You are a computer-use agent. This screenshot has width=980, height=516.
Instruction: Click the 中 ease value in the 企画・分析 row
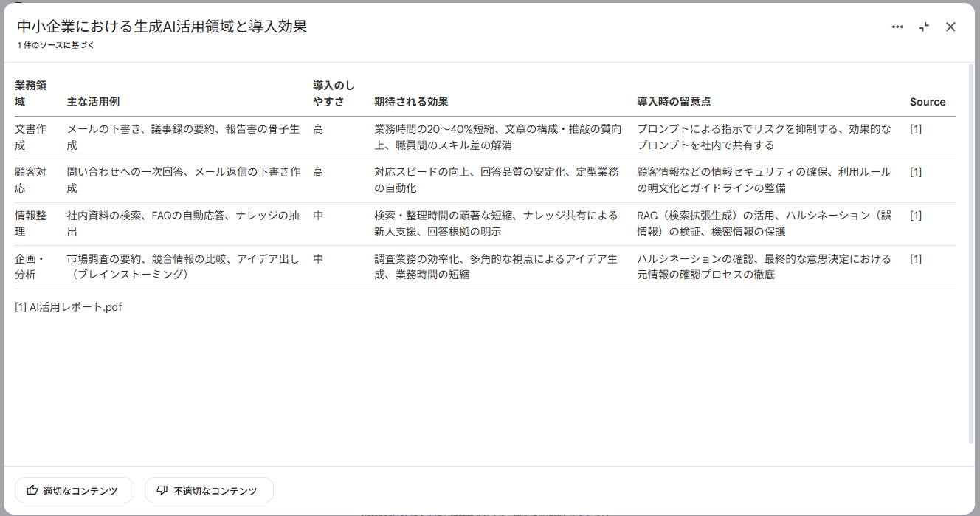318,259
